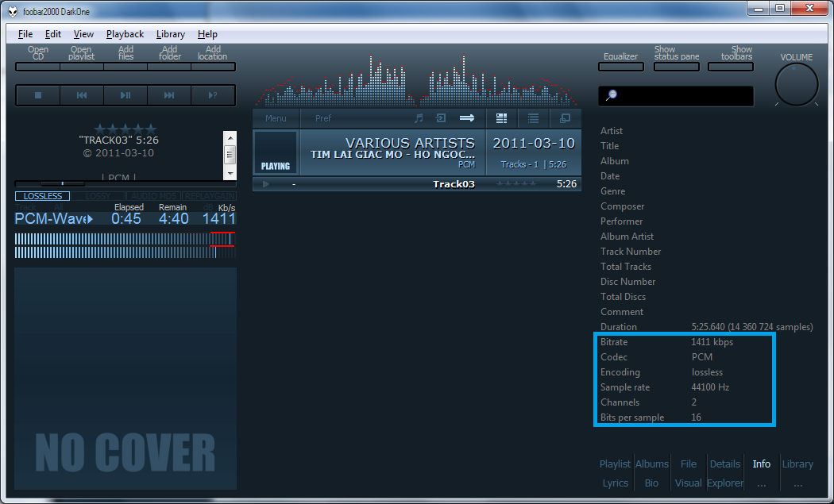Switch to the Explorer tab
This screenshot has height=504, width=834.
(725, 483)
